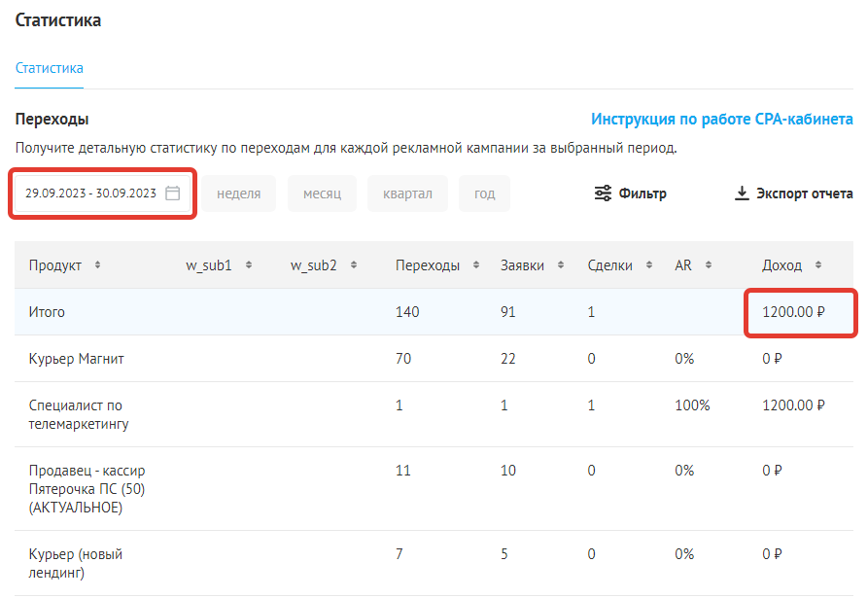Sort by AR column arrows
Viewport: 868px width, 598px height.
click(709, 264)
